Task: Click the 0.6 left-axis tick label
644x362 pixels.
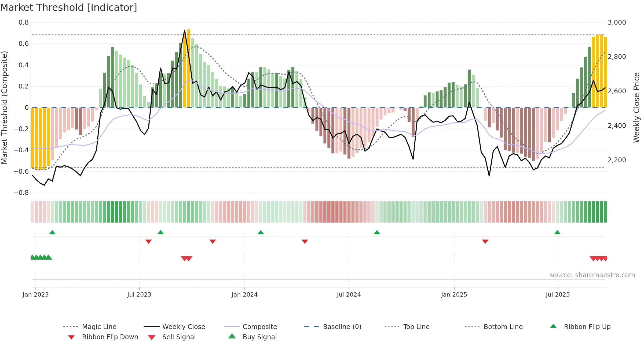Action: click(x=24, y=43)
